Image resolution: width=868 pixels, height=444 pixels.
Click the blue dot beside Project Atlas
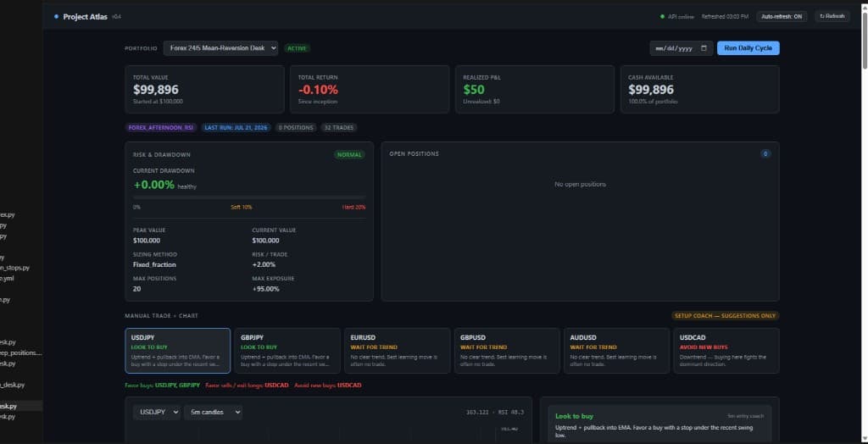coord(57,17)
